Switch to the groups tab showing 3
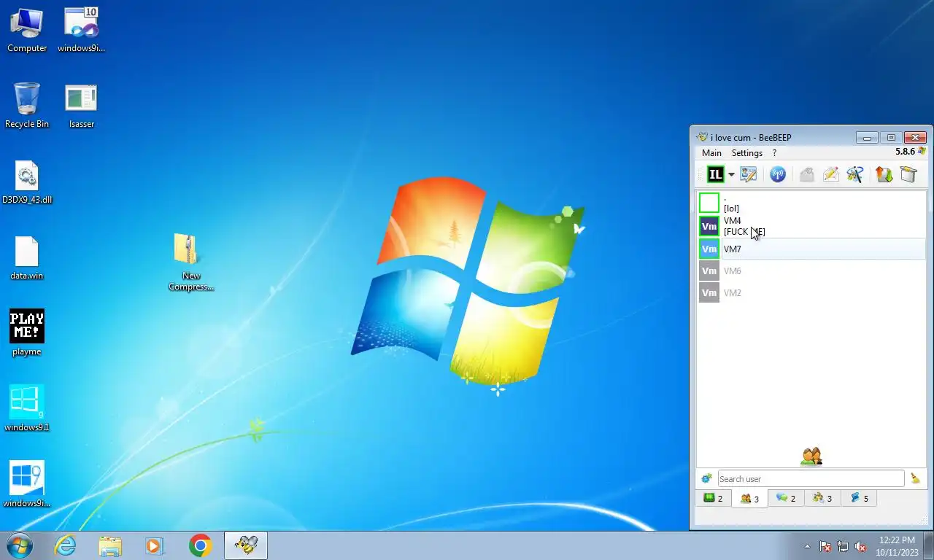 (x=822, y=498)
